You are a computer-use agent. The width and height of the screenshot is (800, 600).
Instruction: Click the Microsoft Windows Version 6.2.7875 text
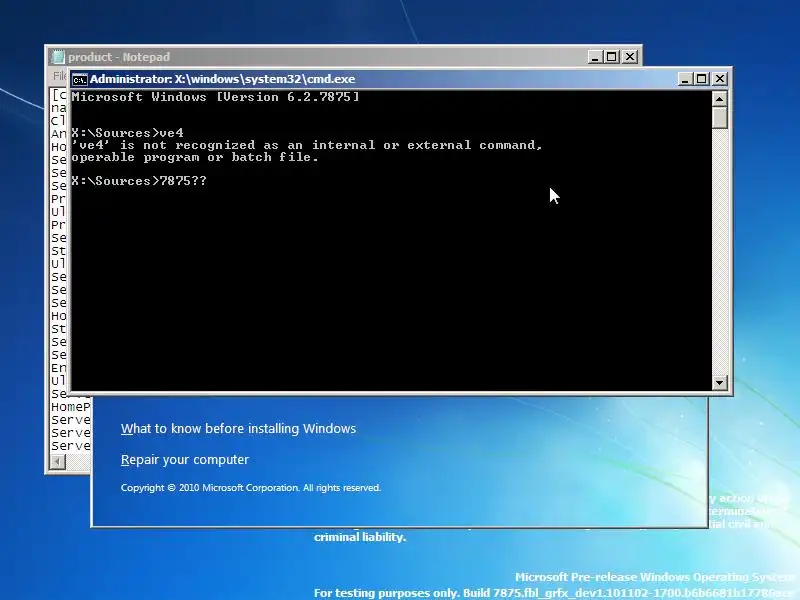215,97
